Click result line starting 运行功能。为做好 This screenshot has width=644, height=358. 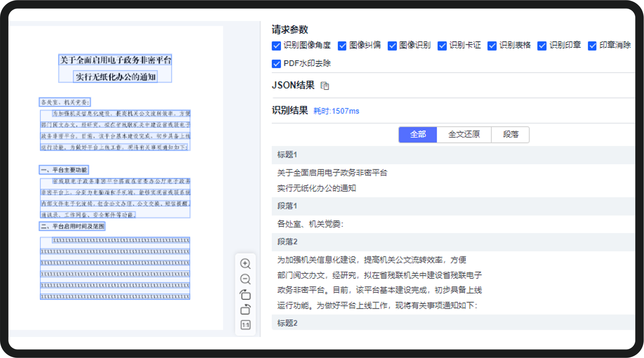click(377, 306)
